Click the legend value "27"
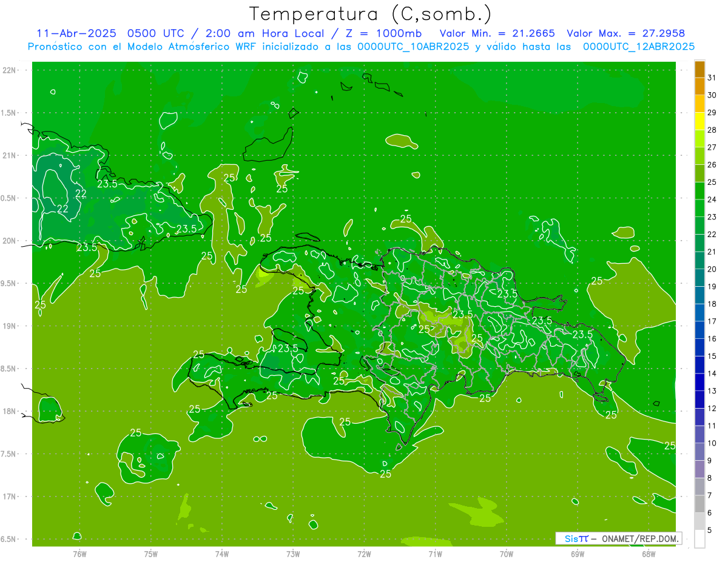Screen dimensions: 728x562 click(712, 147)
